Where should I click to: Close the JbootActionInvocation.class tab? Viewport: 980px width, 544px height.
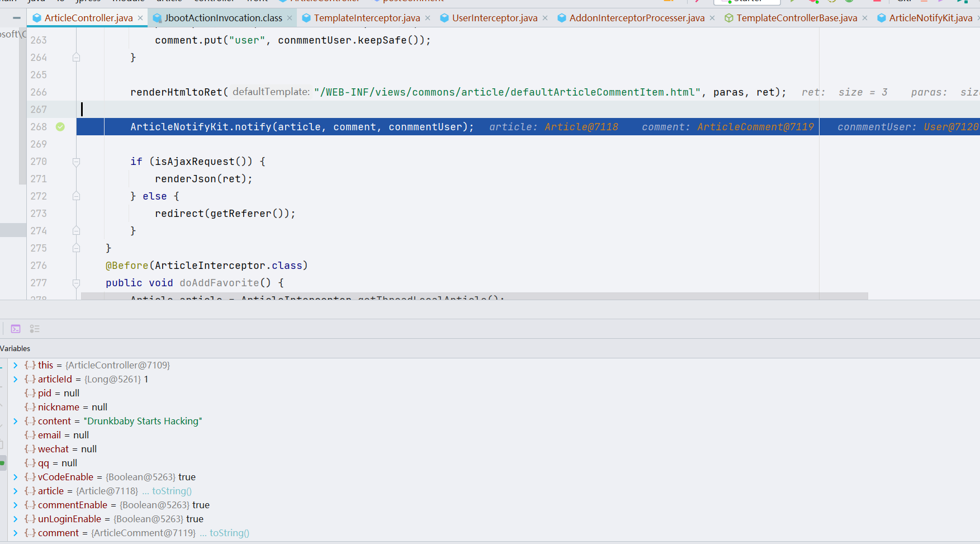click(x=290, y=18)
